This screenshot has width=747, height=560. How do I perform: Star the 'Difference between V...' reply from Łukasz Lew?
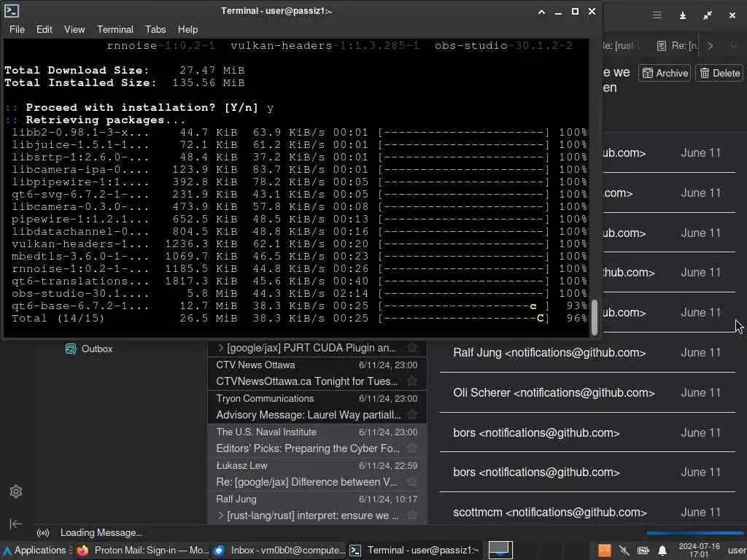[412, 482]
